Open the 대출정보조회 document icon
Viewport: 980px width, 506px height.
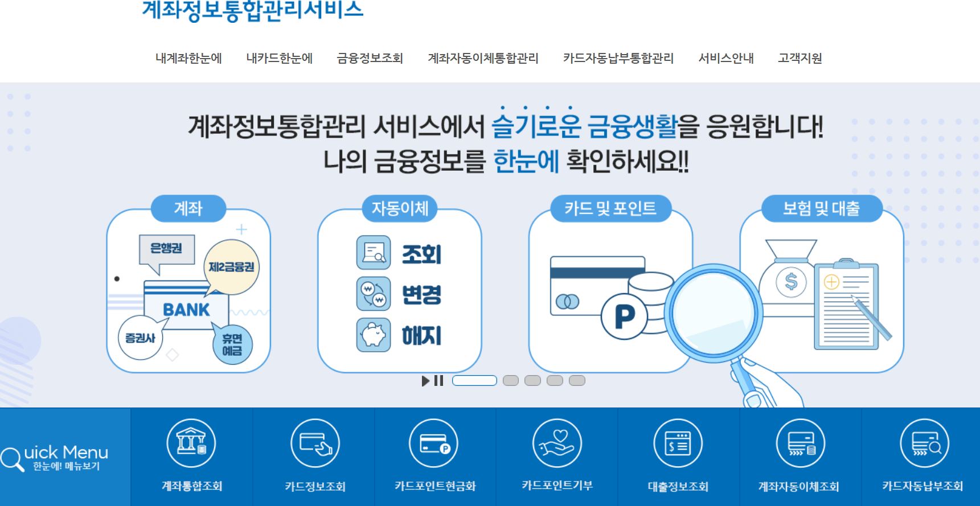pyautogui.click(x=678, y=443)
